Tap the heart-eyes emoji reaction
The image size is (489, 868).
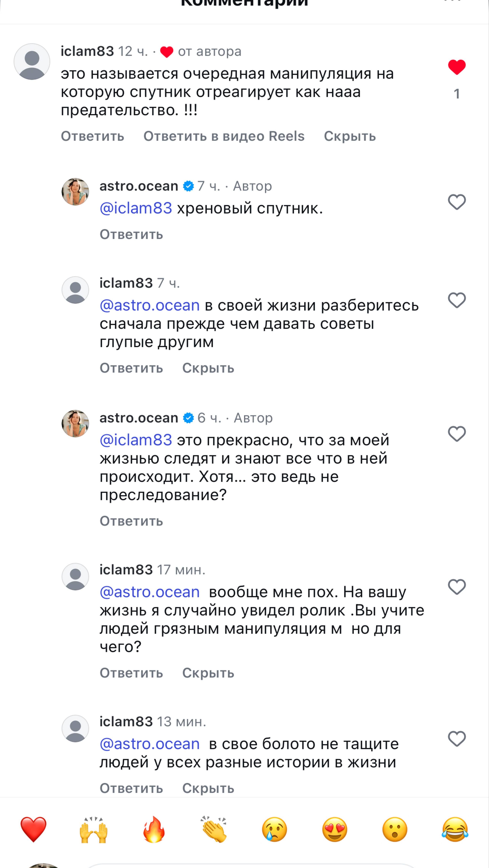[335, 829]
